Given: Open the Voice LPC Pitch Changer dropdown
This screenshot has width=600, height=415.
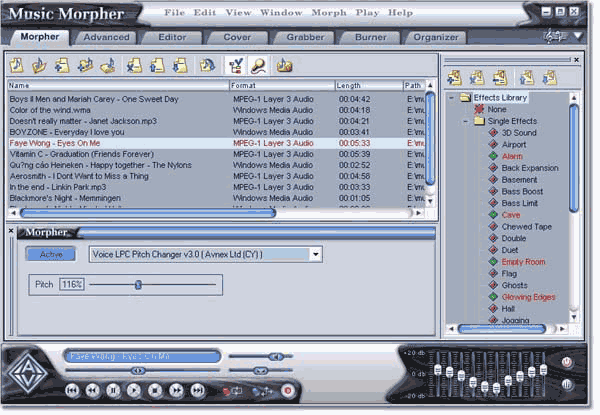Looking at the screenshot, I should click(x=316, y=254).
